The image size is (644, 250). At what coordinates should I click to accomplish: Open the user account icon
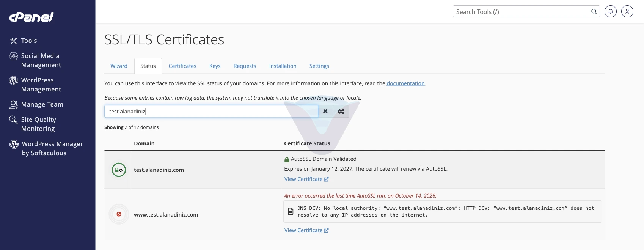coord(627,11)
